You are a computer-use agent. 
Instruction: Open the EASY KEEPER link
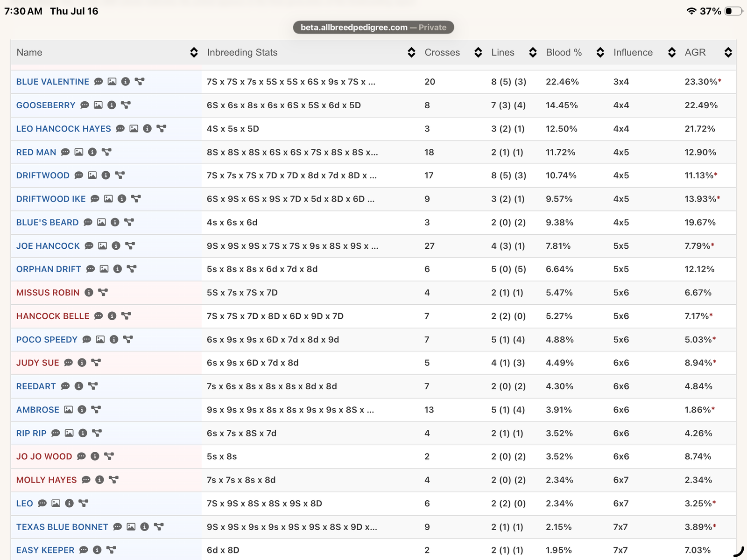[x=45, y=550]
